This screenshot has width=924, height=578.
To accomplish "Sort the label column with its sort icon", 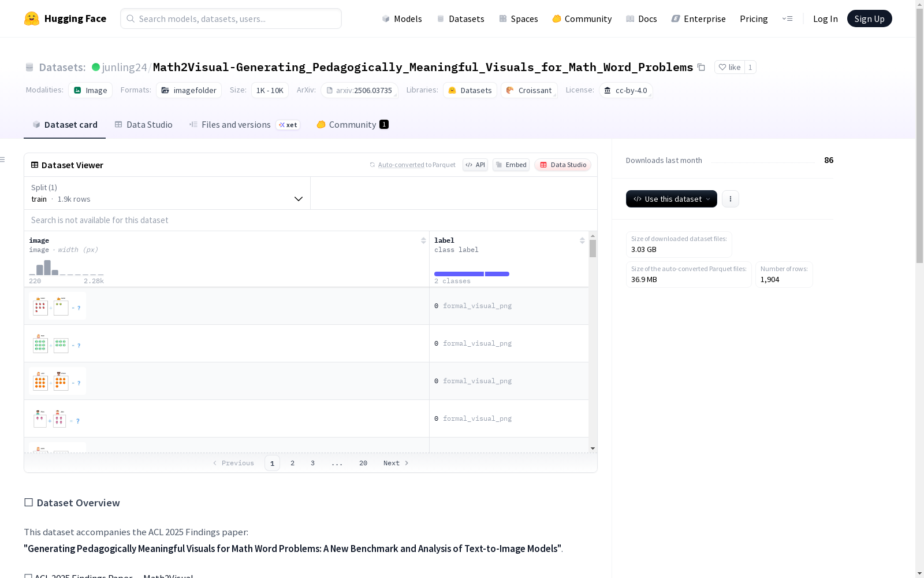I will click(x=582, y=240).
